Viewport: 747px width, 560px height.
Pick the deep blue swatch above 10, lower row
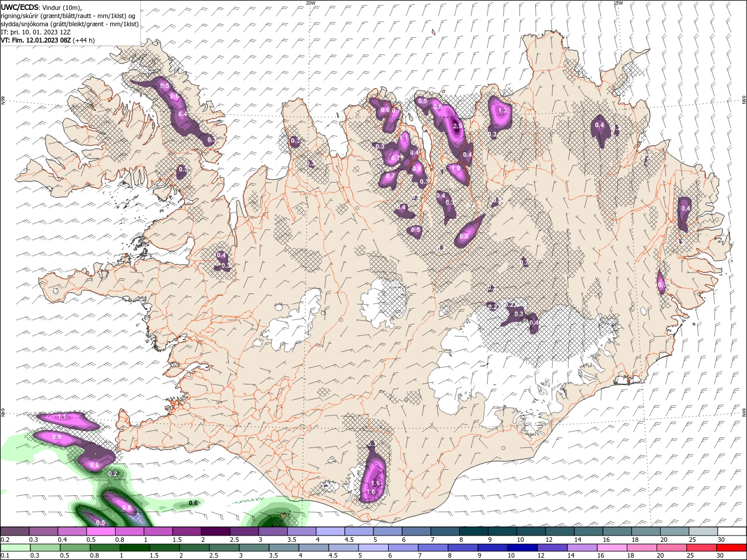tap(522, 548)
